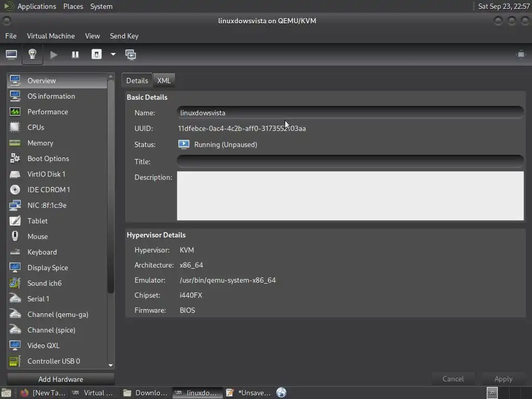Show virtual hardware details lightbulb icon
Image resolution: width=532 pixels, height=399 pixels.
(32, 54)
